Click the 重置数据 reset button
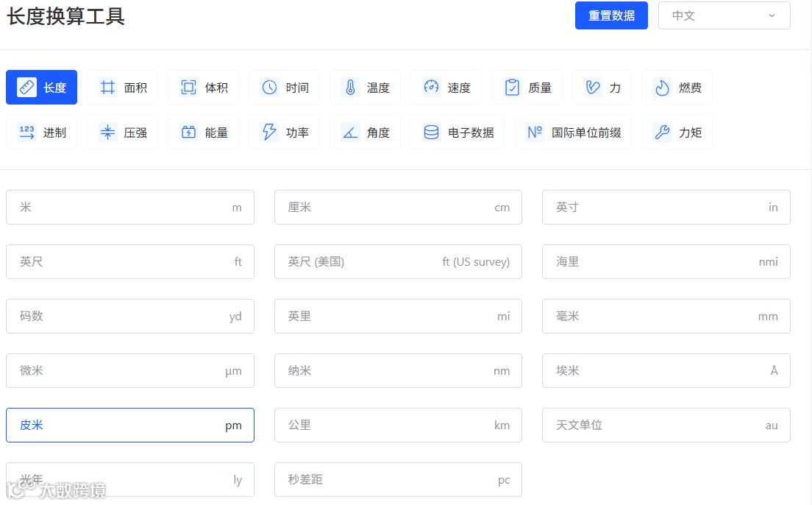The image size is (812, 505). click(x=611, y=15)
